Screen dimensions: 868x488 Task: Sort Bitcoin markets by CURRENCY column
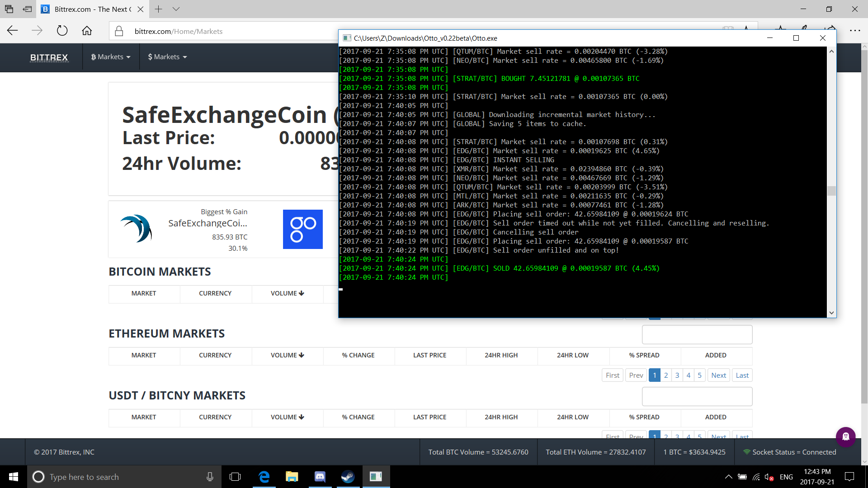coord(215,293)
